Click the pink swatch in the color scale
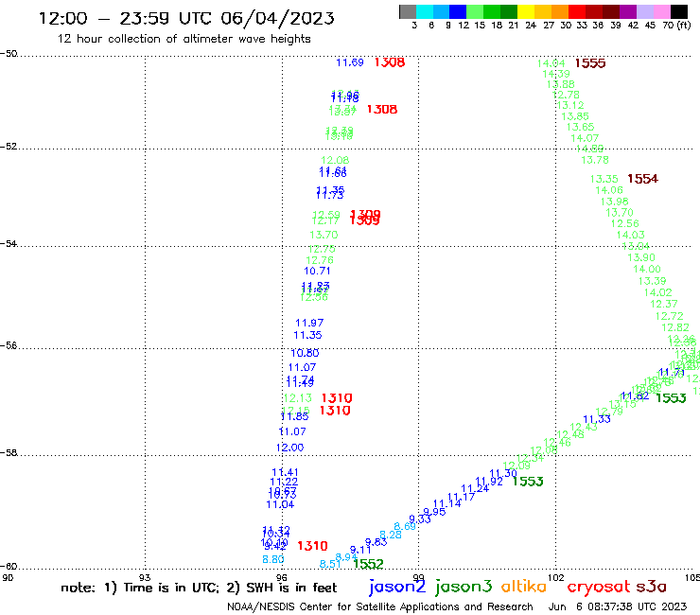Viewport: 700px width, 615px height. 661,11
